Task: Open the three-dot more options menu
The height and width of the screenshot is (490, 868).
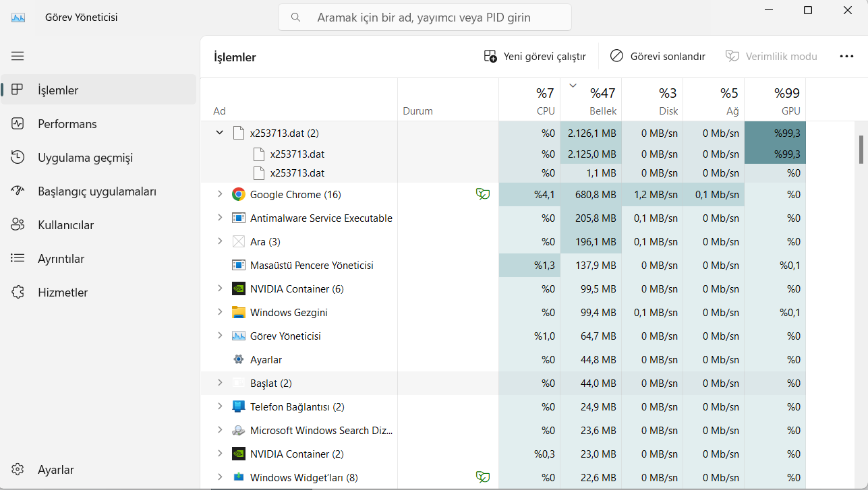Action: [846, 57]
